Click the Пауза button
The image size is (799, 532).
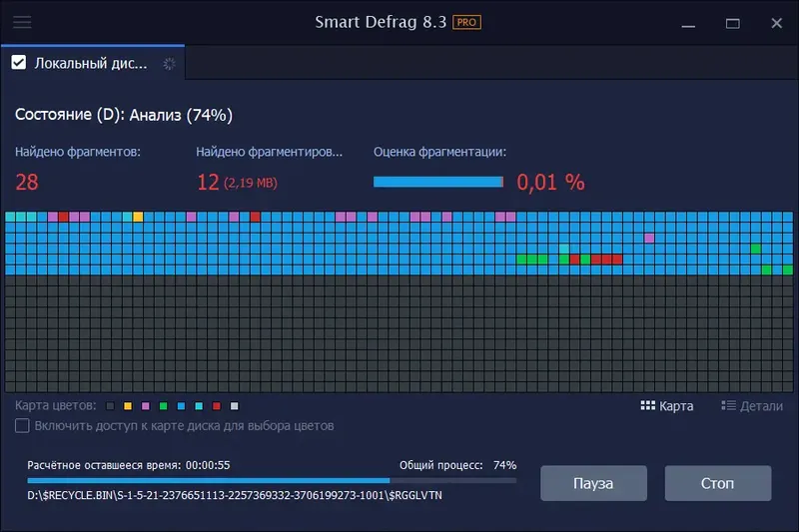(593, 483)
